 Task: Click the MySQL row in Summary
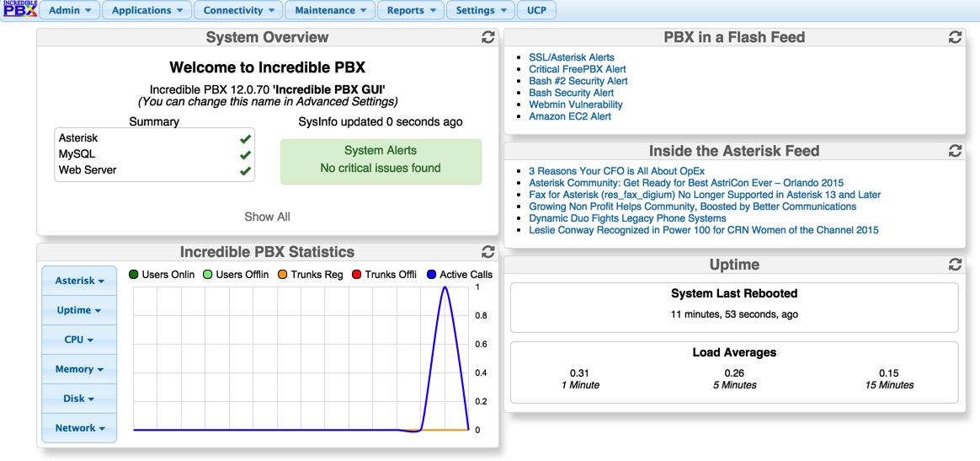(154, 154)
